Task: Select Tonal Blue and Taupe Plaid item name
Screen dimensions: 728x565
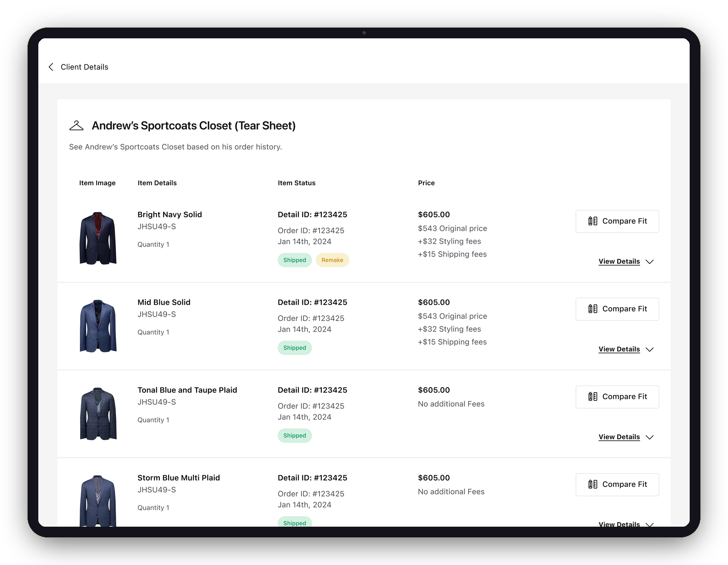Action: pos(187,390)
